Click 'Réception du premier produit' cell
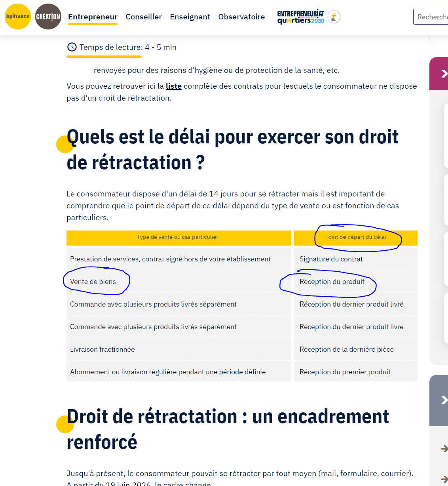The width and height of the screenshot is (448, 486). (355, 372)
